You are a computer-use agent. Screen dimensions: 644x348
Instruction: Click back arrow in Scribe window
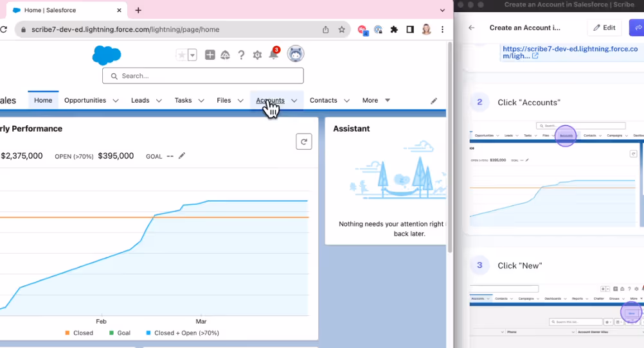[472, 28]
